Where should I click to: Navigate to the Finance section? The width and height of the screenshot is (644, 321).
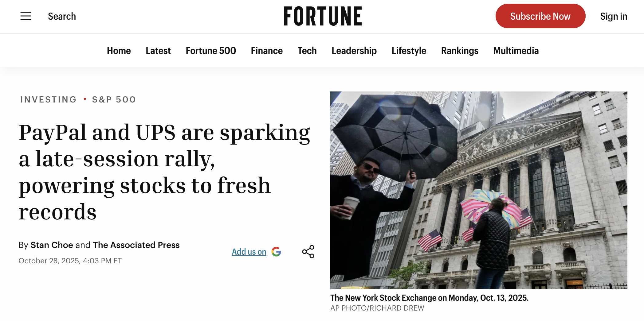[x=266, y=51]
